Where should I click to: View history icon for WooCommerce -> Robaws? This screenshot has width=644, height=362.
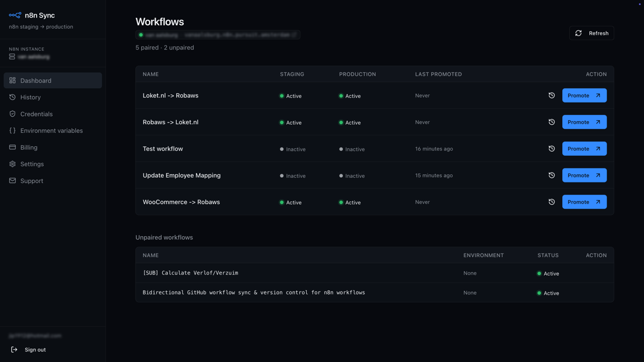552,202
